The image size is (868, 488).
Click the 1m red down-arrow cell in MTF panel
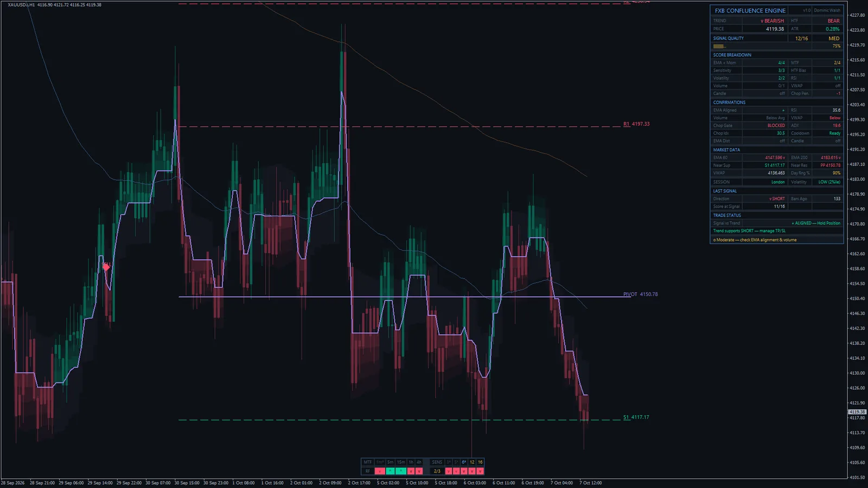380,471
